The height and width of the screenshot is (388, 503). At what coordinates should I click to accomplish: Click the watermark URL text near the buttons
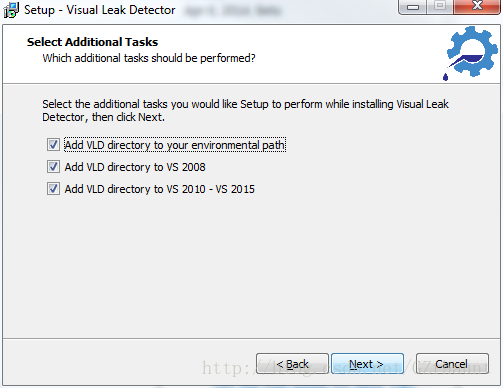[345, 368]
